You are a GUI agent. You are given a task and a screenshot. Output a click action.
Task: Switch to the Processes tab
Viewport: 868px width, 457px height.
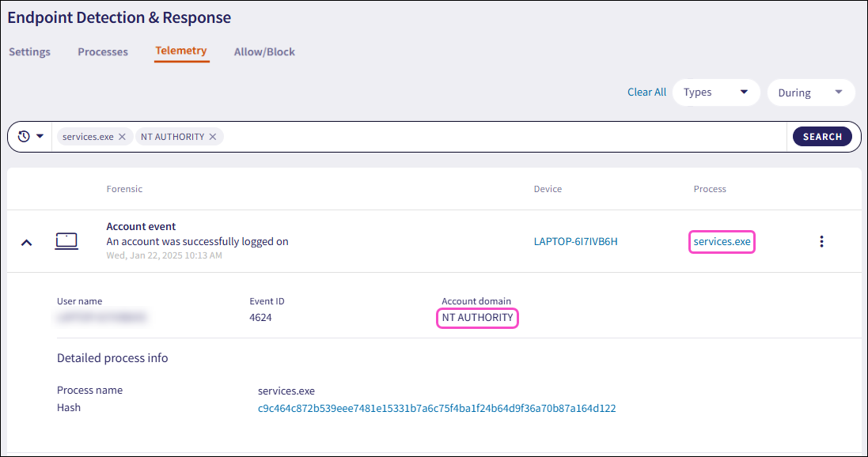click(x=103, y=52)
